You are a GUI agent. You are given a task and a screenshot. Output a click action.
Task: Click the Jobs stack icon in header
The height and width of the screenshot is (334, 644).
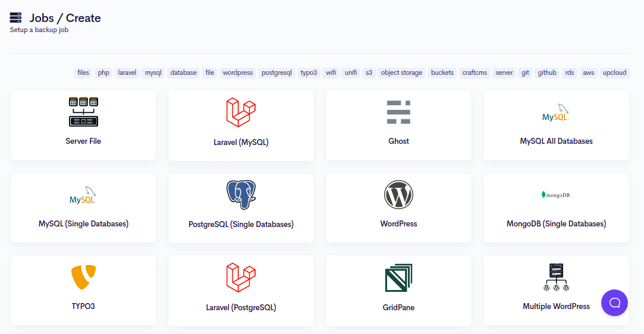(15, 17)
